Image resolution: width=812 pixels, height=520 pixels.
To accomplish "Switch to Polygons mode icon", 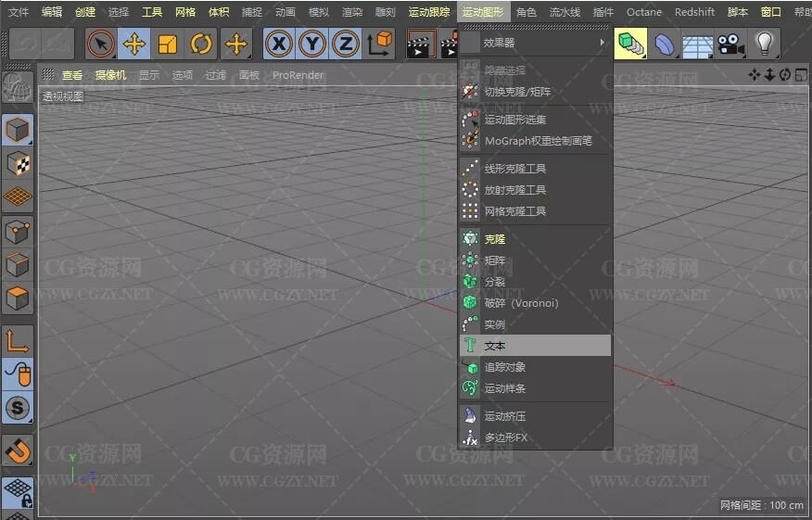I will pos(18,298).
